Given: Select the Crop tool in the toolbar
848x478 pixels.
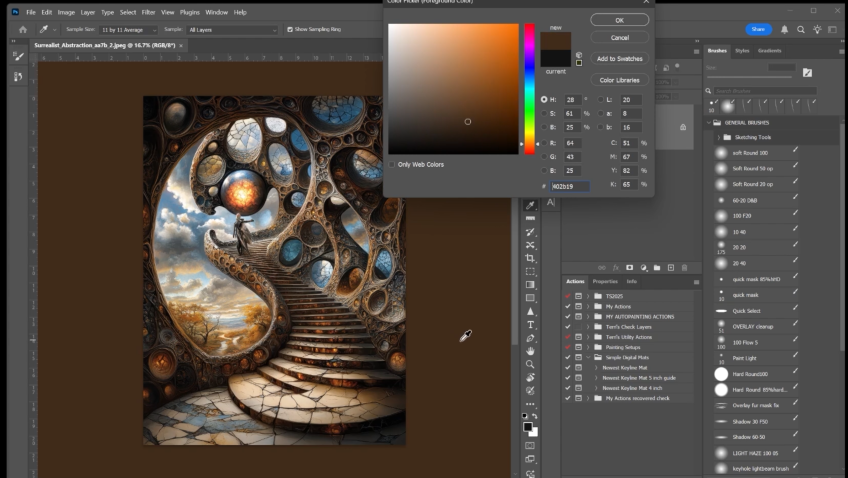Looking at the screenshot, I should [530, 258].
